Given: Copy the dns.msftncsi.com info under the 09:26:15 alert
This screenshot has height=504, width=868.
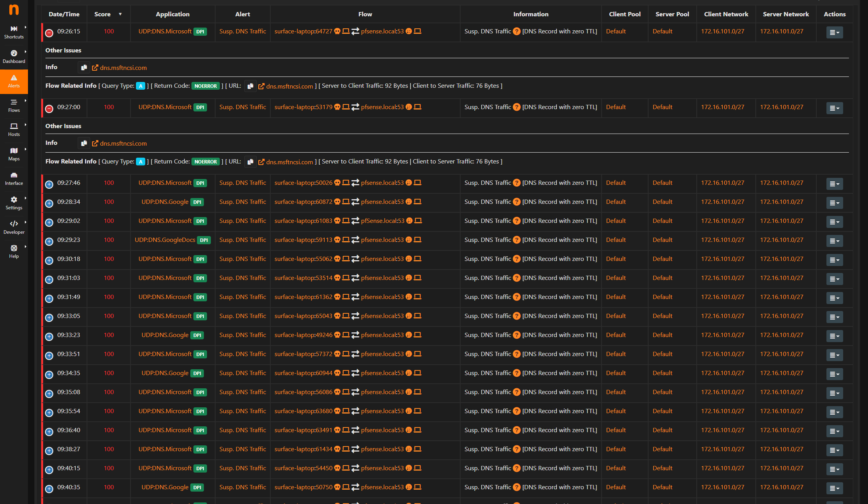Looking at the screenshot, I should tap(84, 68).
